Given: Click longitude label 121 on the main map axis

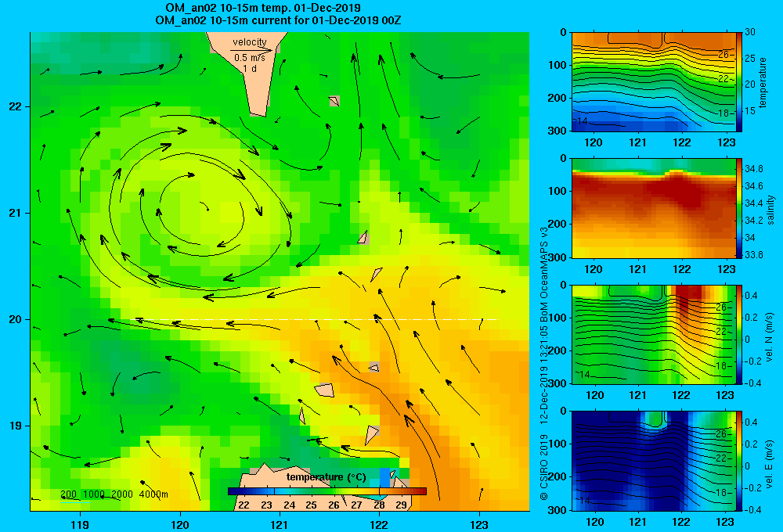Looking at the screenshot, I should (280, 524).
